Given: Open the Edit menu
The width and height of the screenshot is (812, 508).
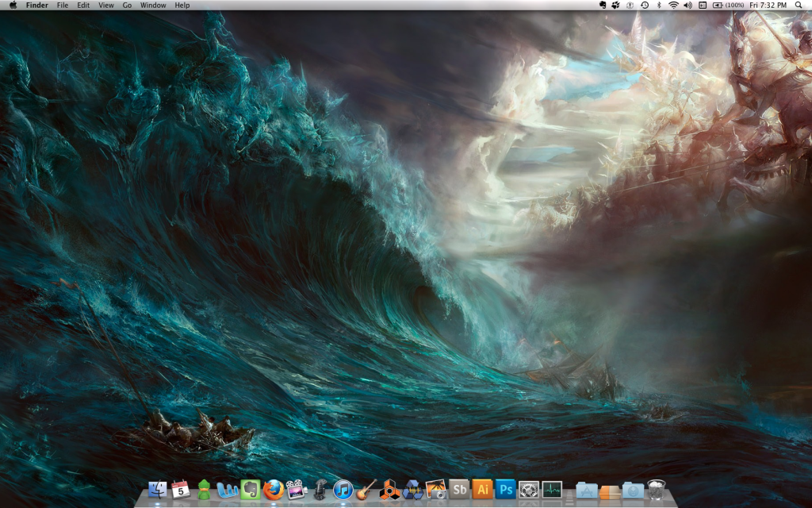Looking at the screenshot, I should pyautogui.click(x=83, y=6).
